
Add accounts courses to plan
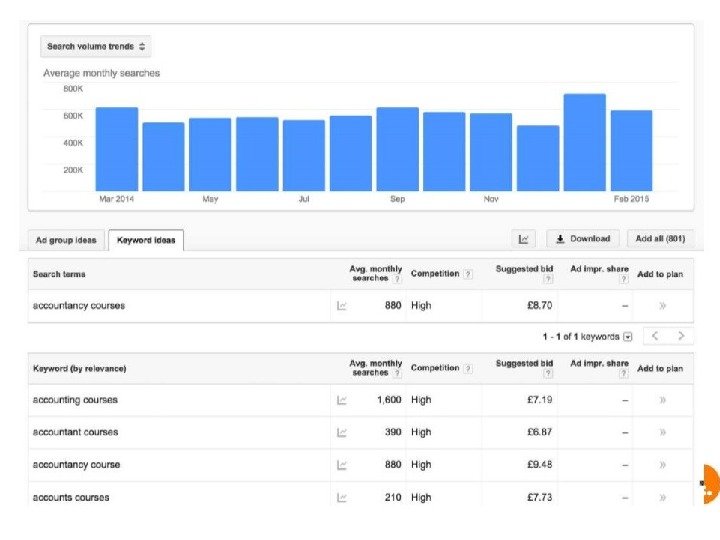coord(663,498)
